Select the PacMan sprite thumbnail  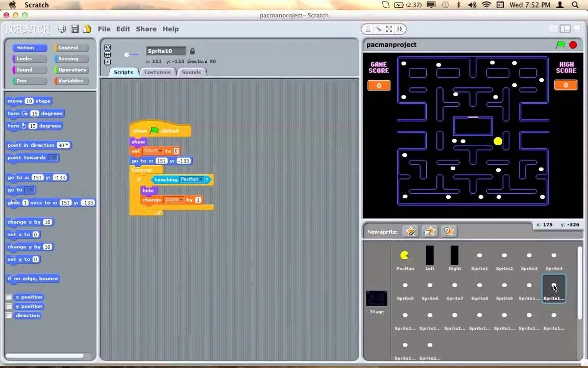(405, 258)
